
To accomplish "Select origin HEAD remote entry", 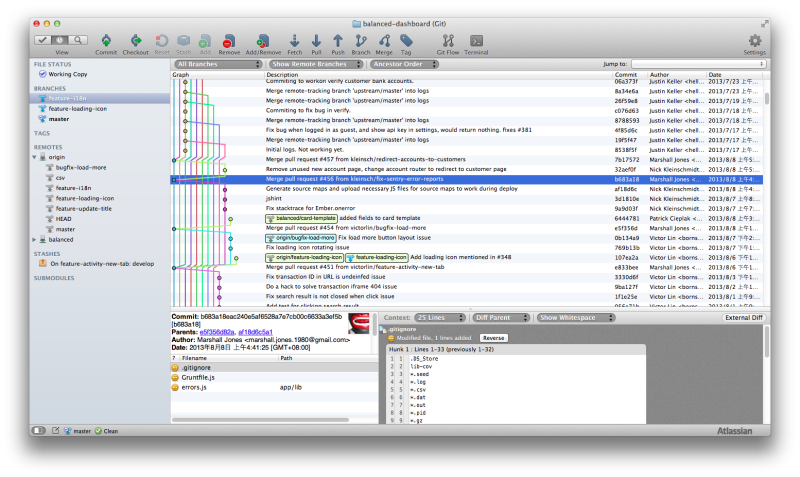I will [63, 219].
